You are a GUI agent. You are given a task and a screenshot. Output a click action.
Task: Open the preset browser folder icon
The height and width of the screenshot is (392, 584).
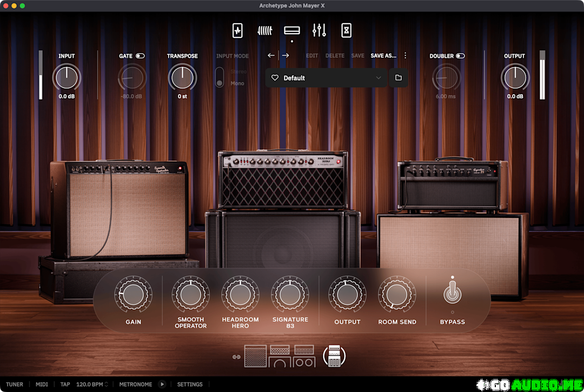[399, 78]
